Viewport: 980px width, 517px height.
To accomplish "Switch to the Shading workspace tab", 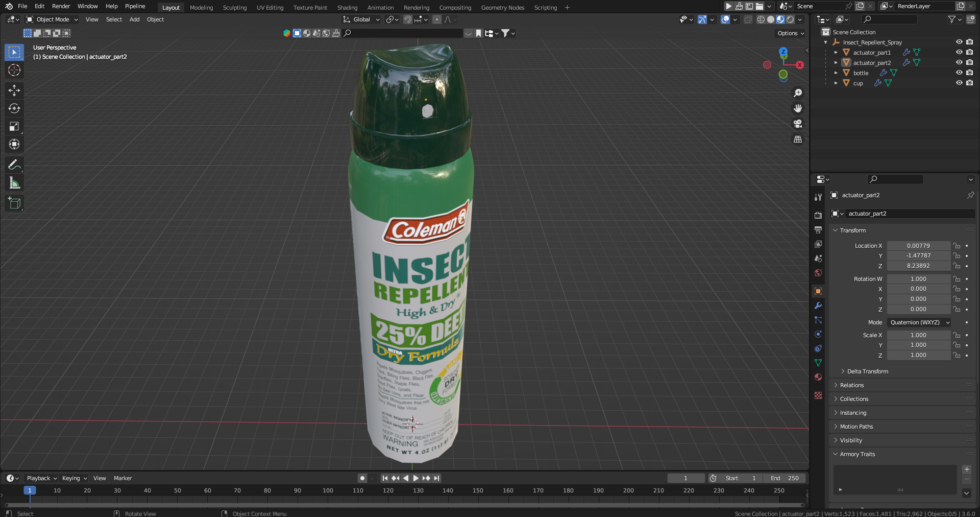I will pos(347,8).
